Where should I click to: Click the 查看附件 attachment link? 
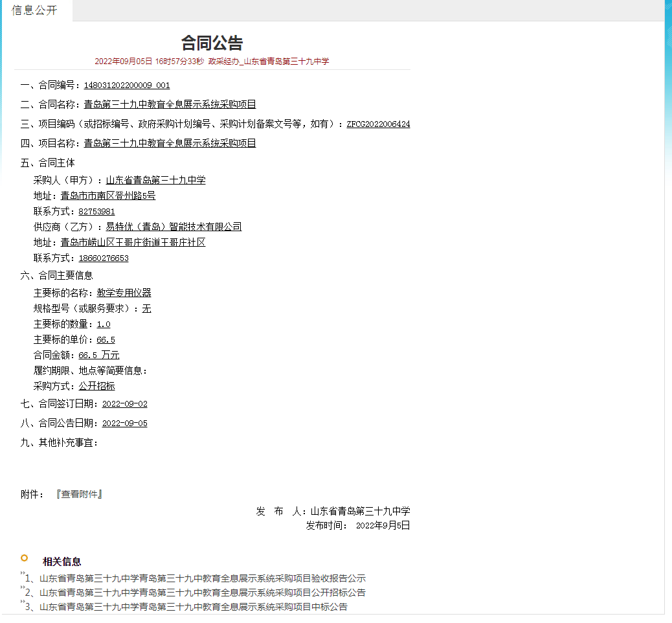[x=79, y=494]
